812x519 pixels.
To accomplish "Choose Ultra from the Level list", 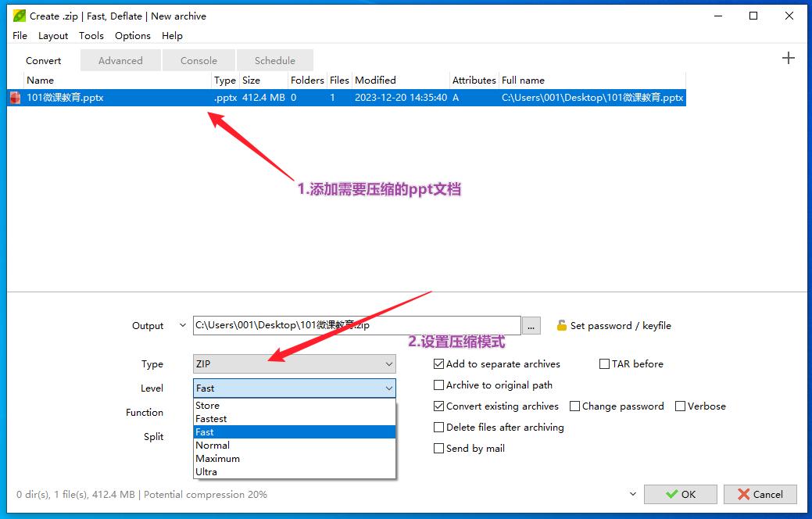I will pyautogui.click(x=206, y=472).
